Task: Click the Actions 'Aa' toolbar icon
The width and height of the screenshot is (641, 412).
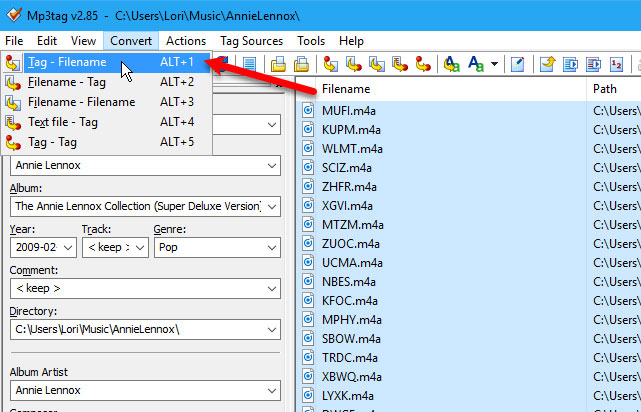Action: pos(451,65)
